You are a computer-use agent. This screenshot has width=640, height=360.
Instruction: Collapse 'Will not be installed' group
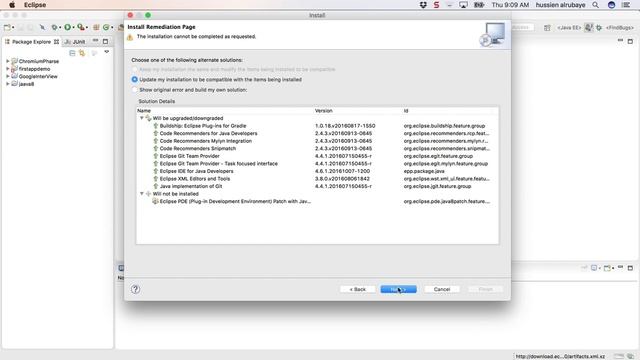142,193
